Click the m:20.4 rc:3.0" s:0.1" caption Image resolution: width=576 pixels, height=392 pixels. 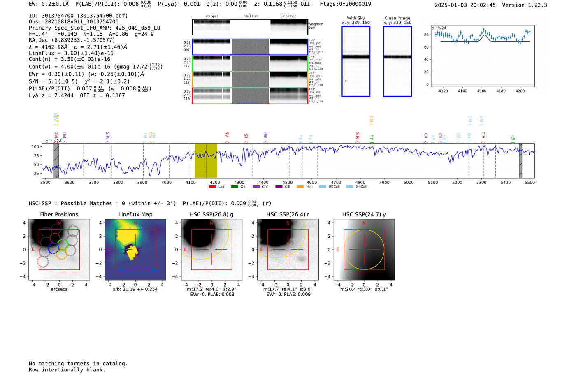point(364,289)
